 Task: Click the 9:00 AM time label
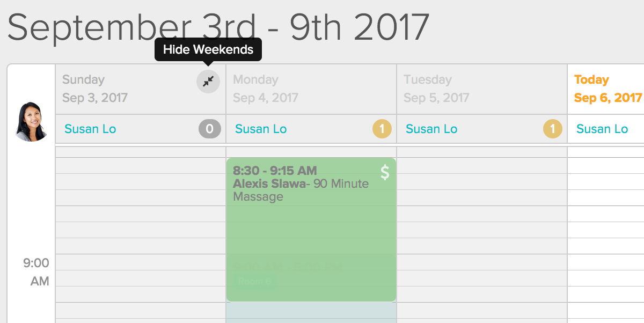click(36, 272)
